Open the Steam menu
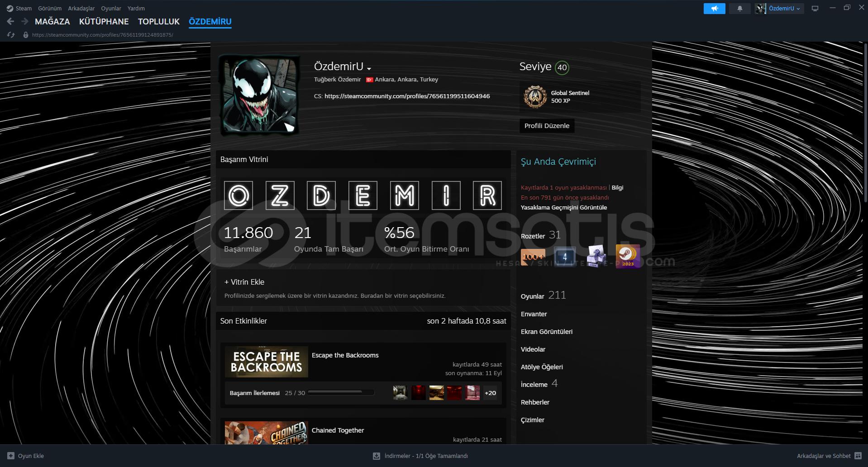 [x=24, y=8]
